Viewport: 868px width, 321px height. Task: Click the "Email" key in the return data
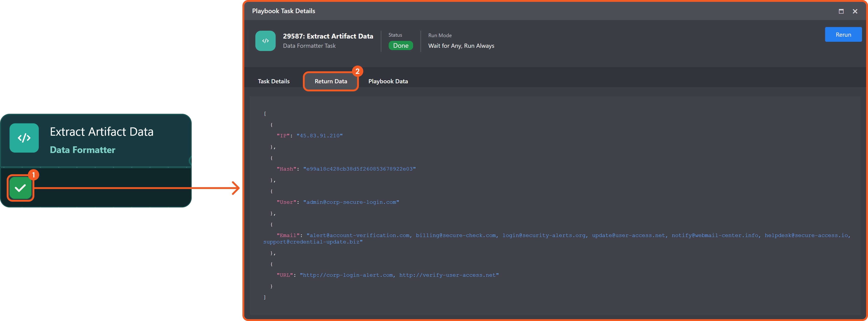[288, 235]
